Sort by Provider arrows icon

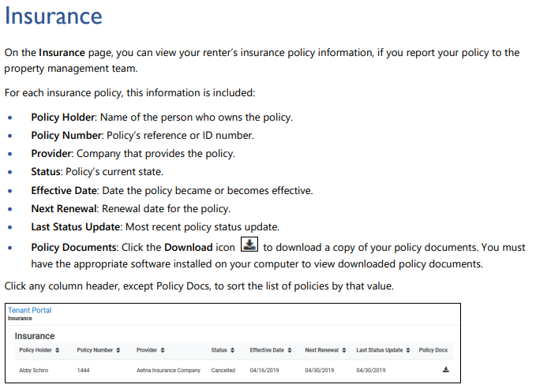pyautogui.click(x=163, y=350)
